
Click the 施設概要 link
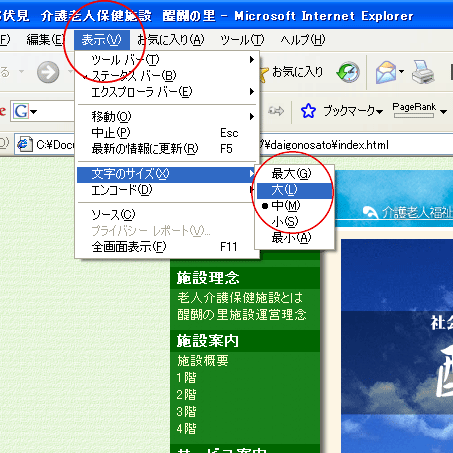(203, 361)
